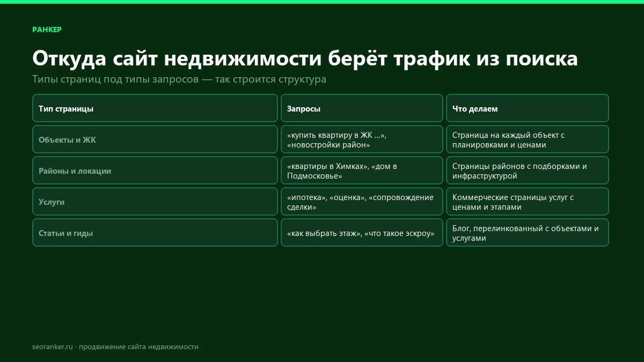Select the cell '«купить квартиру в ЖК ...»'
Screen dimensions: 644x362
coord(362,139)
